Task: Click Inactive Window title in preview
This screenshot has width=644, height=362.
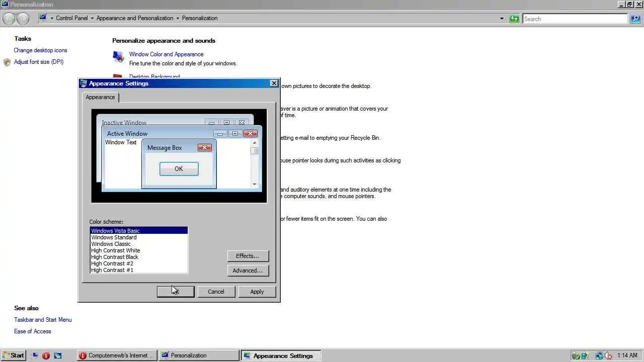Action: [x=124, y=123]
